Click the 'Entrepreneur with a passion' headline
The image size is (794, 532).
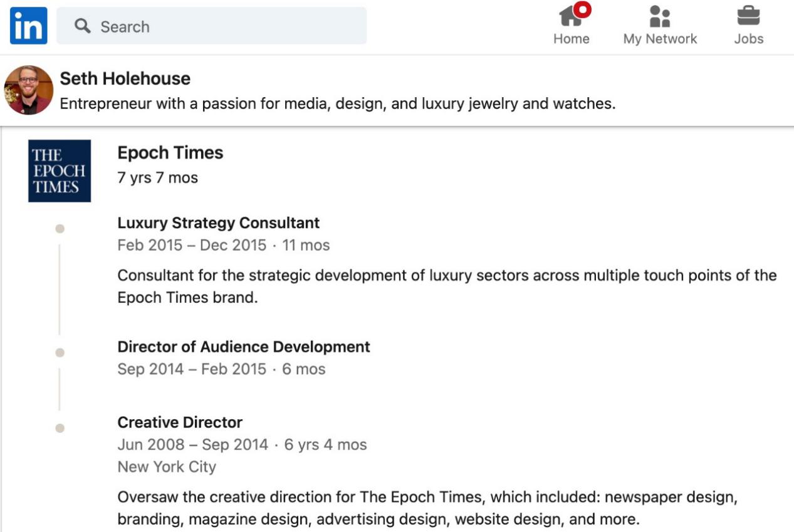click(x=338, y=103)
